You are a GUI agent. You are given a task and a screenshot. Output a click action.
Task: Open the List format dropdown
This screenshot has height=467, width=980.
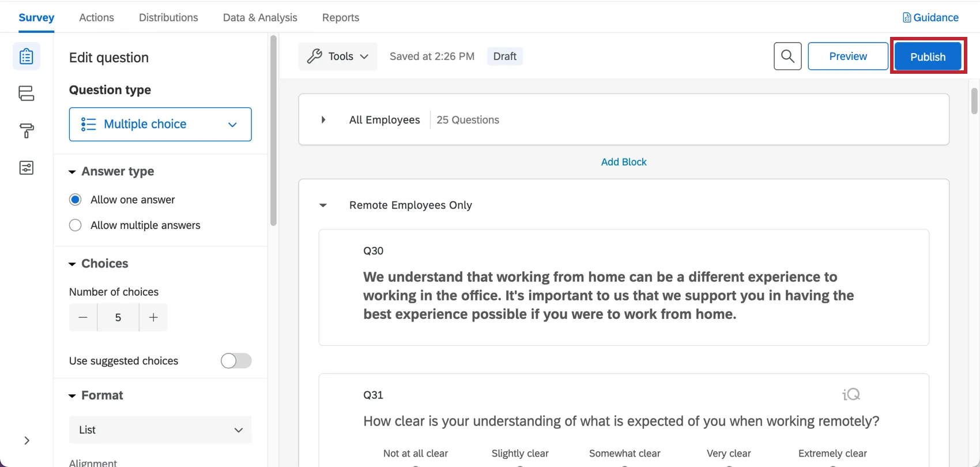[160, 430]
